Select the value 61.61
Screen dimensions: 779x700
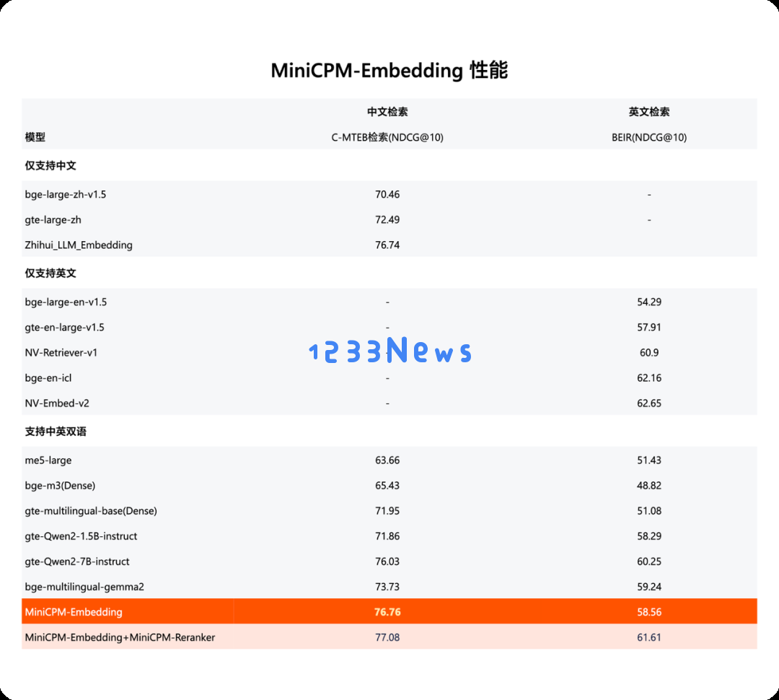[649, 637]
